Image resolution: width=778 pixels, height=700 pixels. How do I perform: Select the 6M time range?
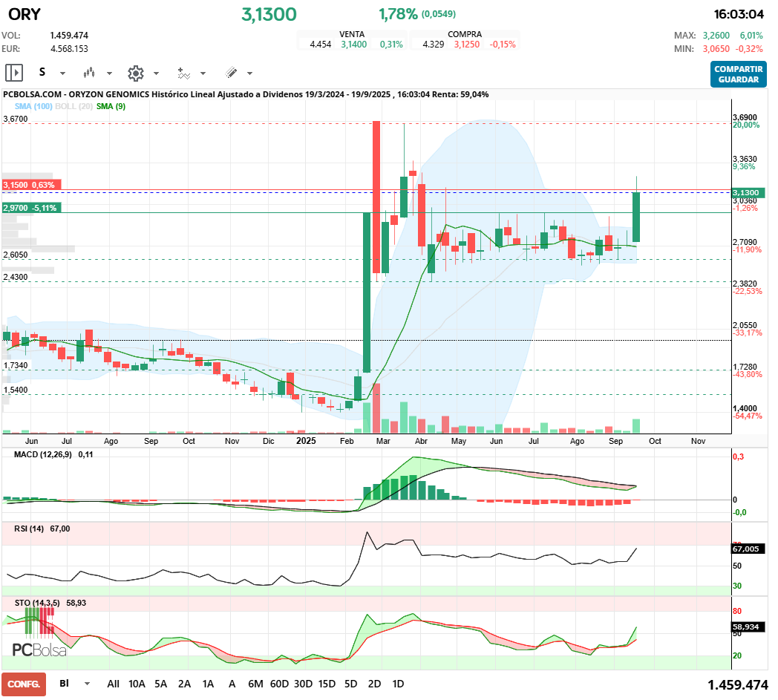(255, 684)
